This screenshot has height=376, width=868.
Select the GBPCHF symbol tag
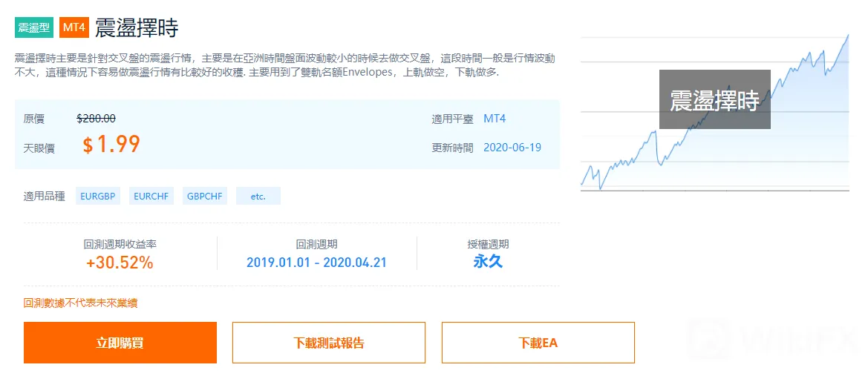(x=205, y=196)
